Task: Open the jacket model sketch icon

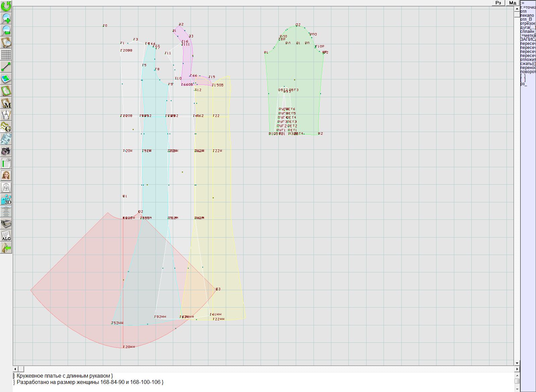Action: pos(6,187)
